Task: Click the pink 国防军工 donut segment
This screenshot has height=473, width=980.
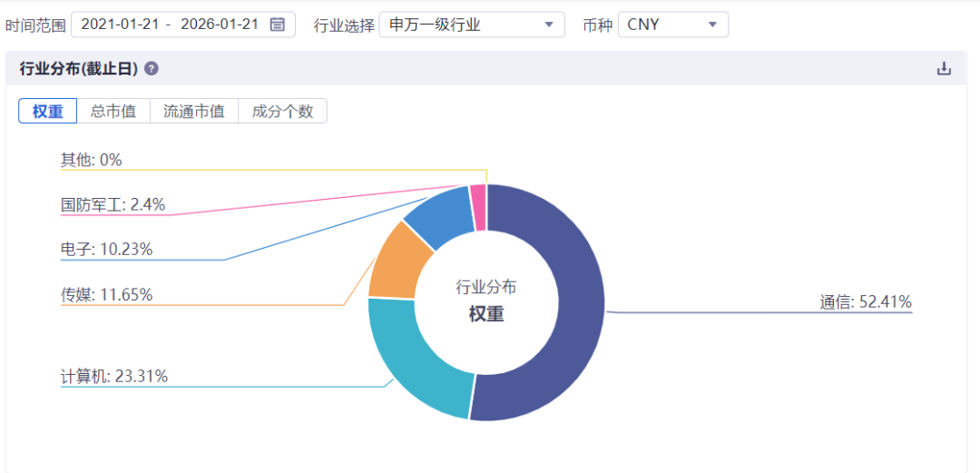Action: point(479,206)
